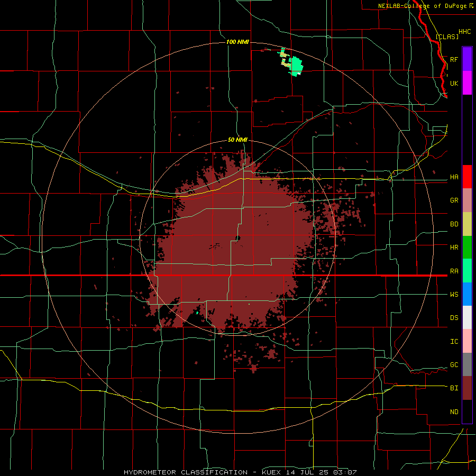The height and width of the screenshot is (476, 476).
Task: Click the HHC product label
Action: click(465, 32)
